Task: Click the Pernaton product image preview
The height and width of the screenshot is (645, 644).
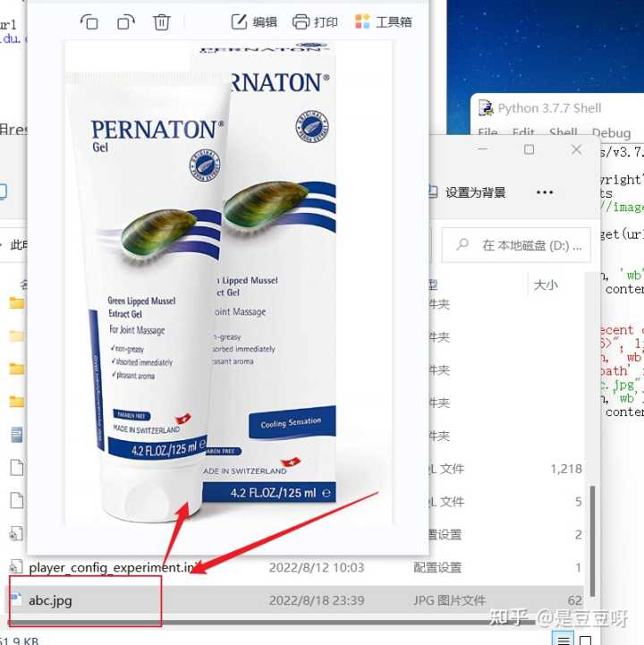Action: [206, 286]
